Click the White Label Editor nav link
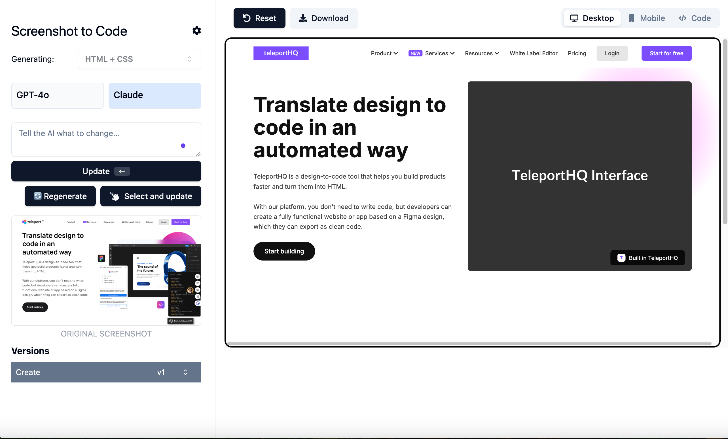 (x=533, y=53)
